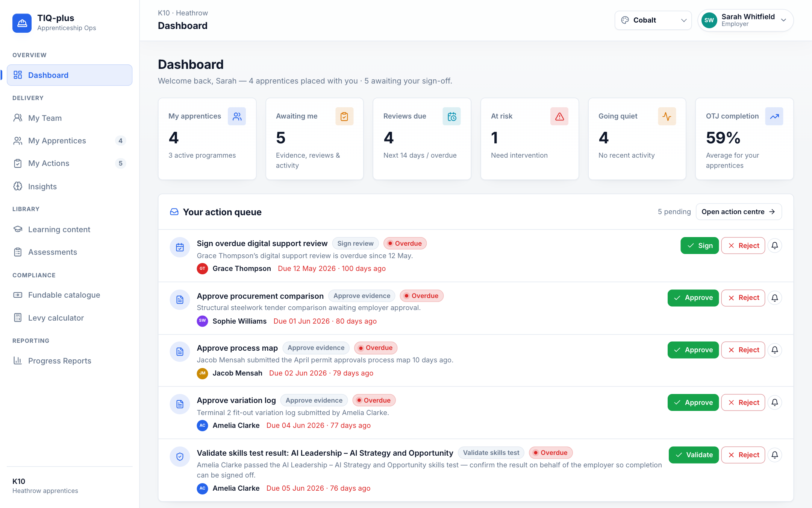This screenshot has height=508, width=812.
Task: Click the green SW avatar in the header
Action: pos(709,20)
